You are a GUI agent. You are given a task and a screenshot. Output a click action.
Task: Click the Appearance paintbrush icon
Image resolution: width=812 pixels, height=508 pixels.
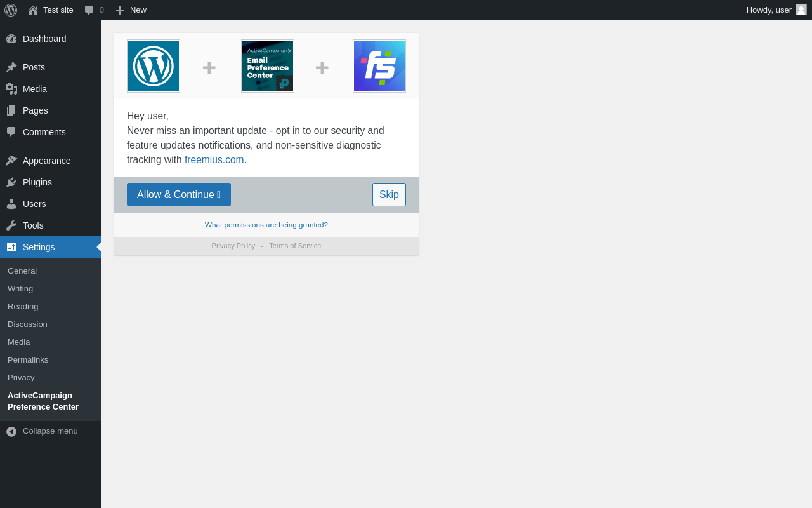pos(11,161)
